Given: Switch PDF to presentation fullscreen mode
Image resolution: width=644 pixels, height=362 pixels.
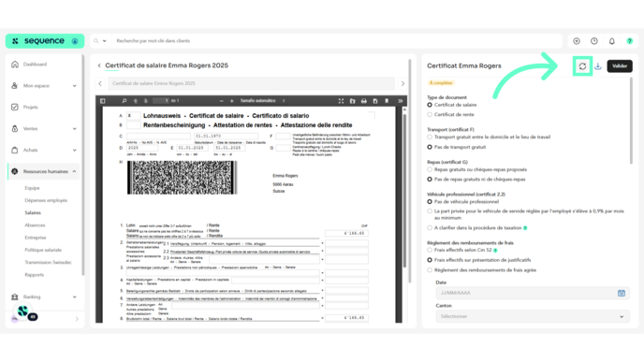Looking at the screenshot, I should pyautogui.click(x=341, y=101).
